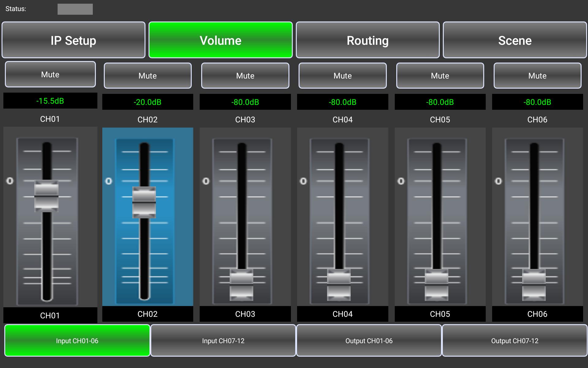The height and width of the screenshot is (368, 588).
Task: Mute channel CH05
Action: tap(440, 75)
